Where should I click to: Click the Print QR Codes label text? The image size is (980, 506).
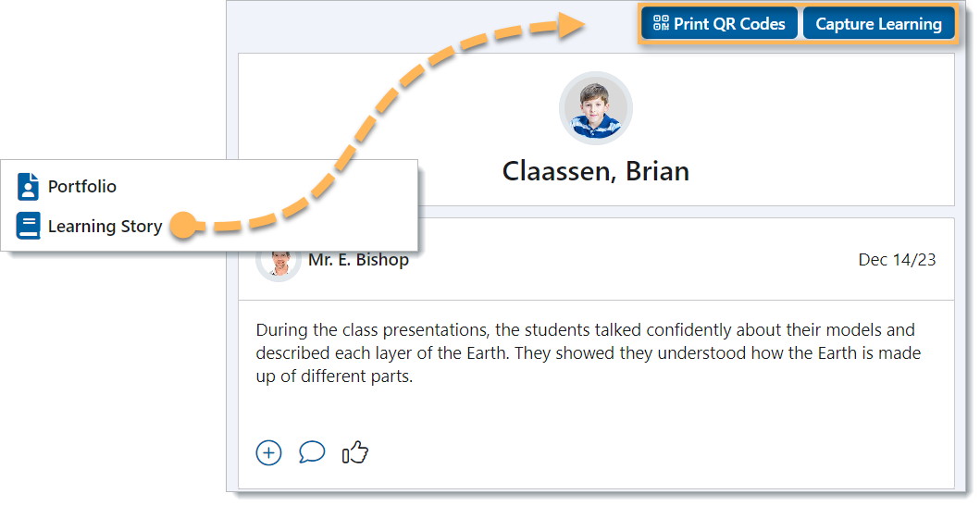[x=729, y=24]
